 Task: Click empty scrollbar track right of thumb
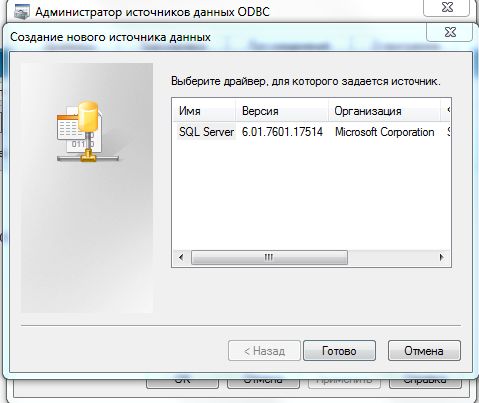click(x=390, y=257)
